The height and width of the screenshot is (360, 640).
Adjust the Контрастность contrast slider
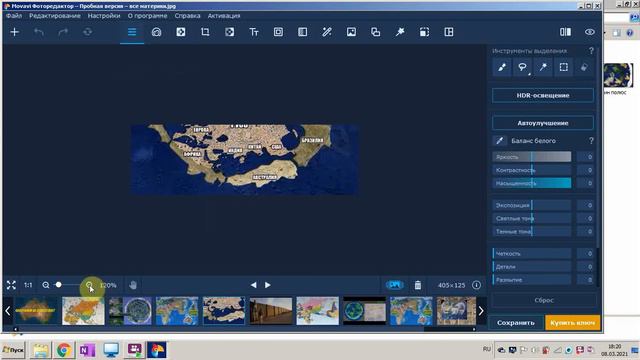pyautogui.click(x=532, y=170)
